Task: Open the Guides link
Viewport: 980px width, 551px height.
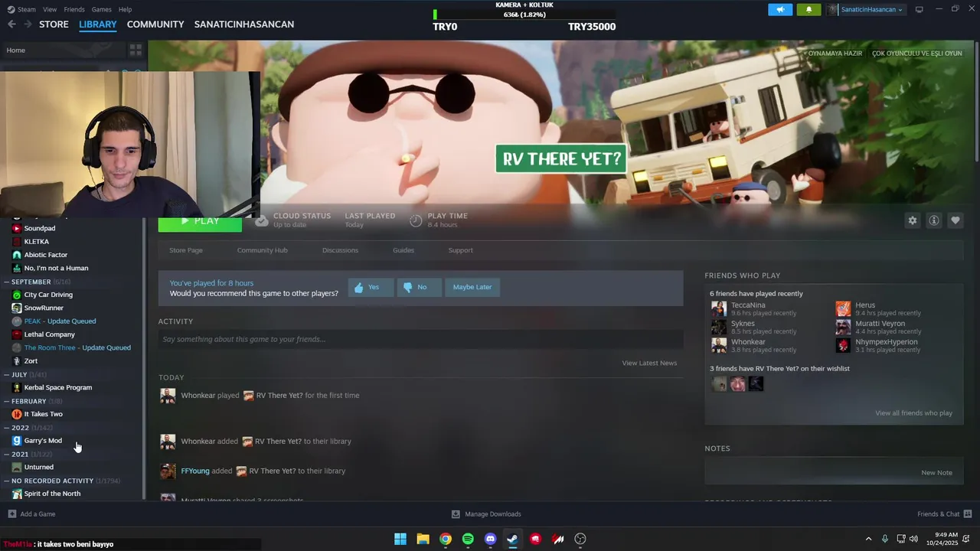Action: 403,250
